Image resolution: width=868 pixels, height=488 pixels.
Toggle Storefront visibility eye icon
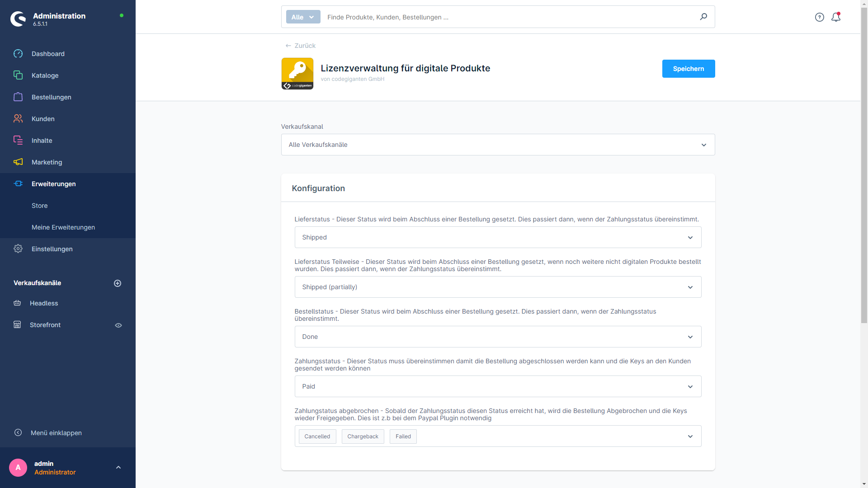[x=118, y=325]
